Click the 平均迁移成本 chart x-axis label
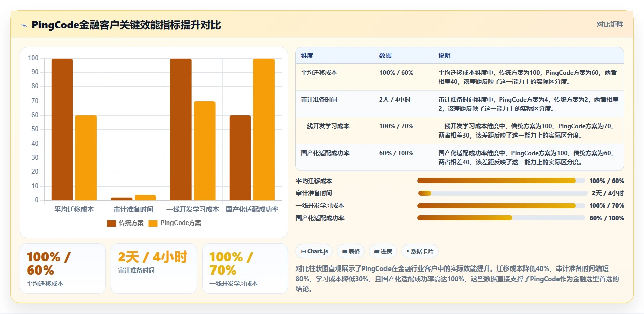 click(74, 209)
